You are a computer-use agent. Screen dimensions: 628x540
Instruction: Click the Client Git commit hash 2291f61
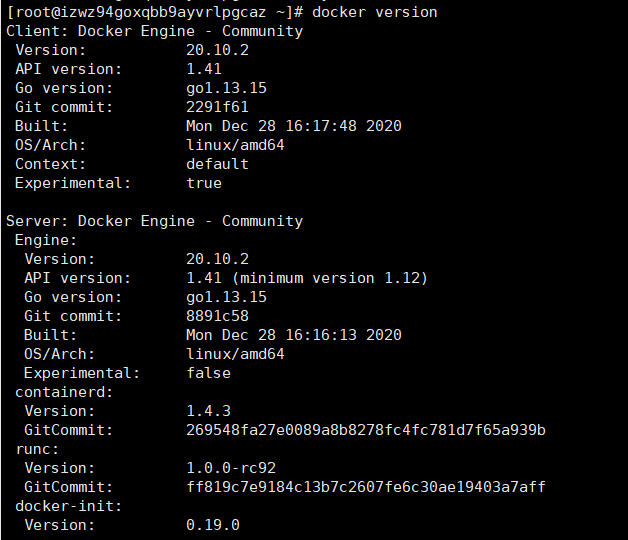pos(217,107)
